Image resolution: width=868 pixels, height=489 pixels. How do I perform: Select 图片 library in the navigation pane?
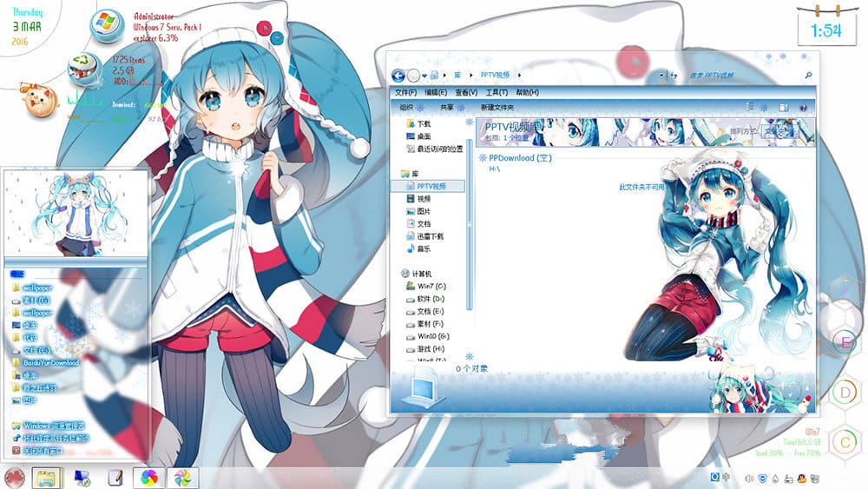pyautogui.click(x=418, y=212)
